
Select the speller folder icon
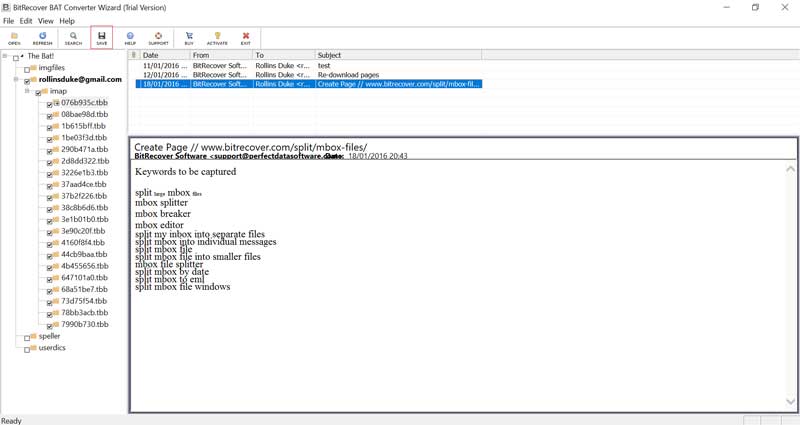[x=33, y=336]
